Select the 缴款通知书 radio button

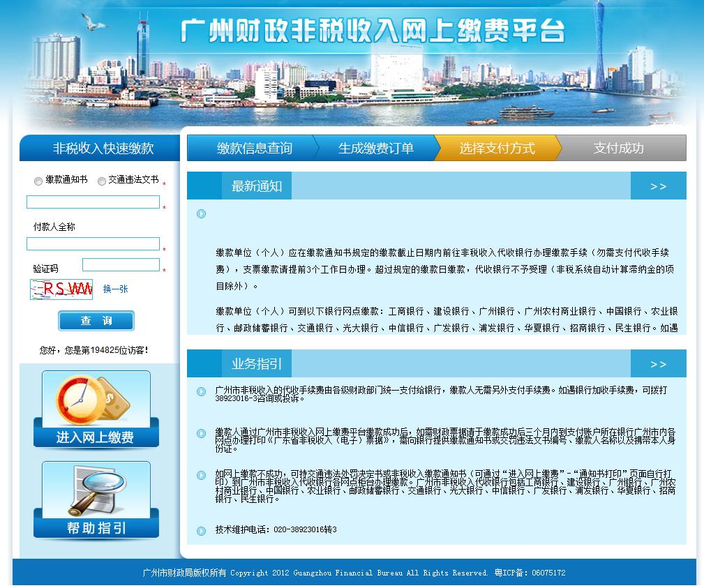point(38,181)
